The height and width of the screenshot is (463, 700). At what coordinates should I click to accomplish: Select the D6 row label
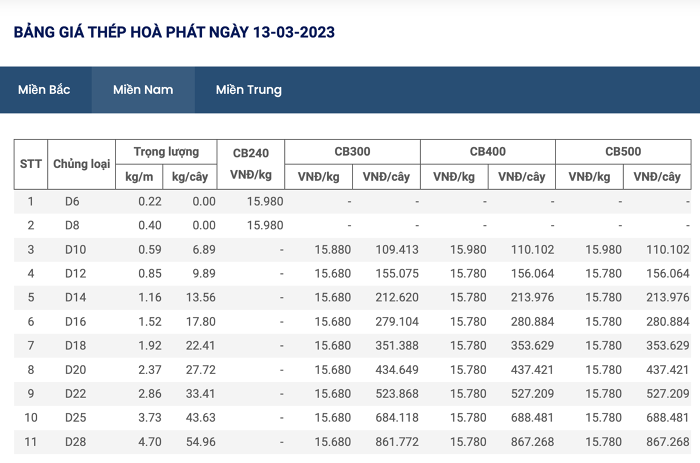tap(72, 202)
